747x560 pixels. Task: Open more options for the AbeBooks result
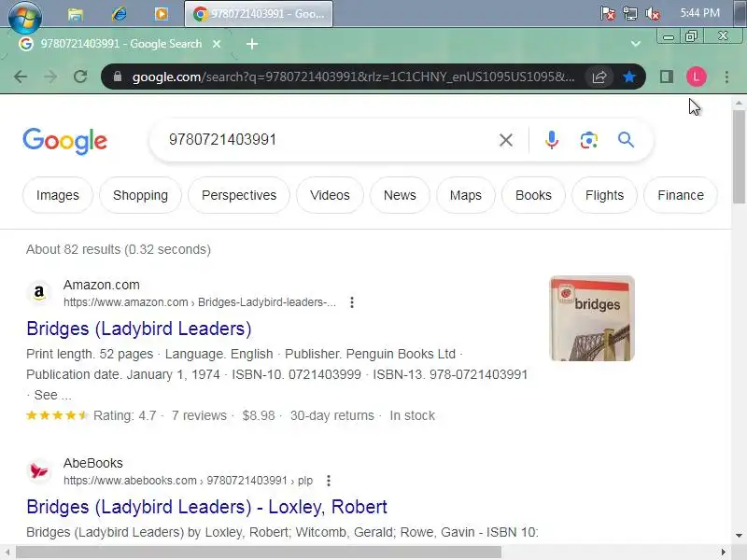[329, 481]
